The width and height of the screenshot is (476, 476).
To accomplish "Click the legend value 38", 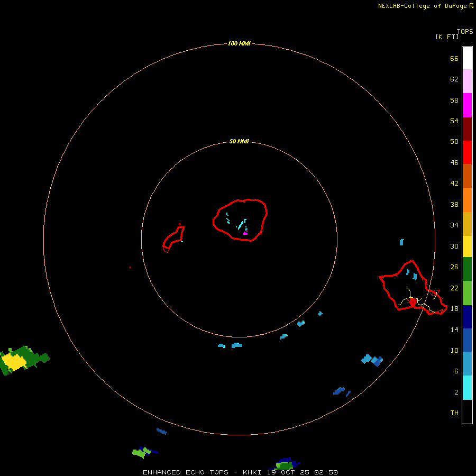I will (454, 205).
